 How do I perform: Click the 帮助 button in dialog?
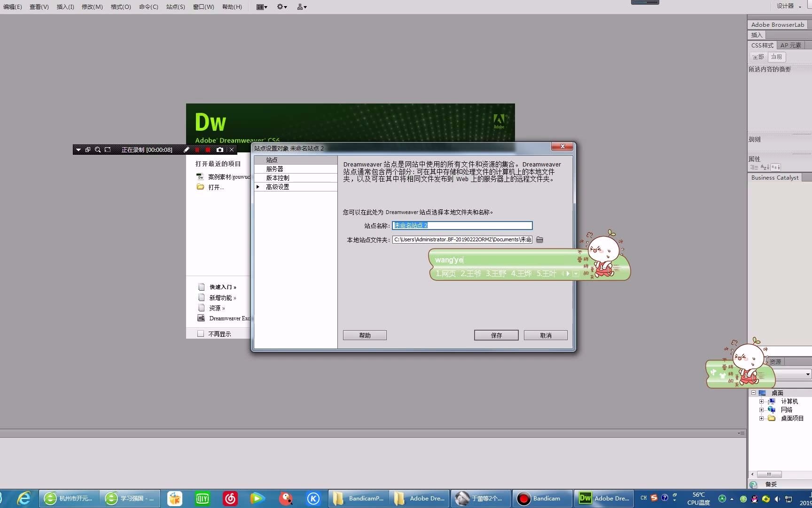(365, 335)
